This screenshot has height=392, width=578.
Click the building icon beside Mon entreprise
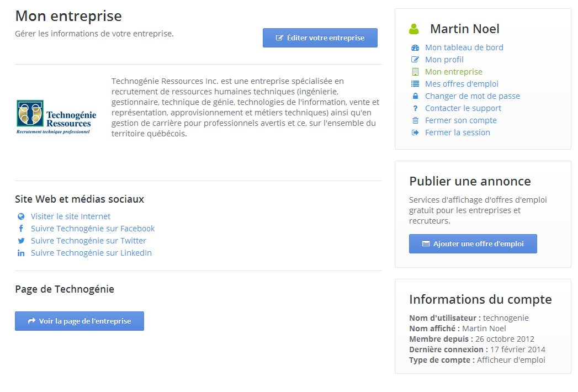pos(415,72)
